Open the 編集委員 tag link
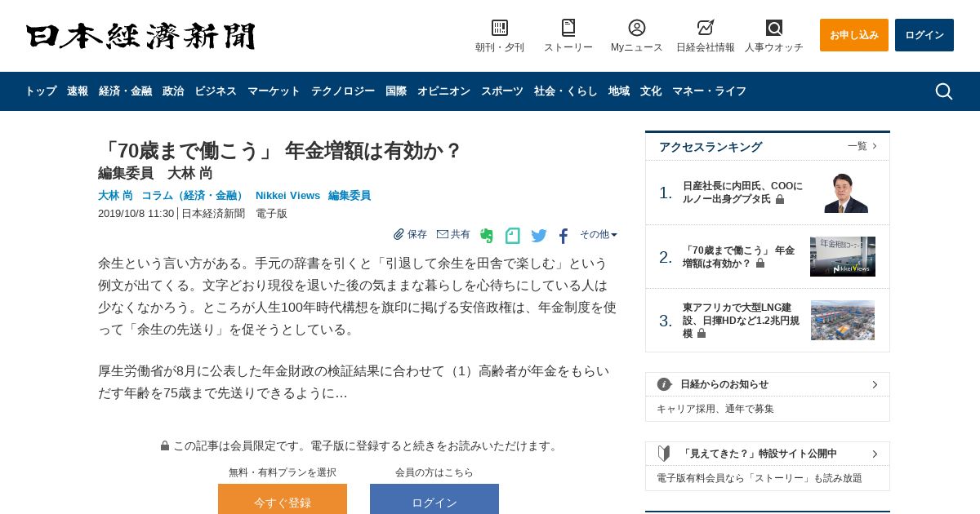980x514 pixels. [350, 196]
